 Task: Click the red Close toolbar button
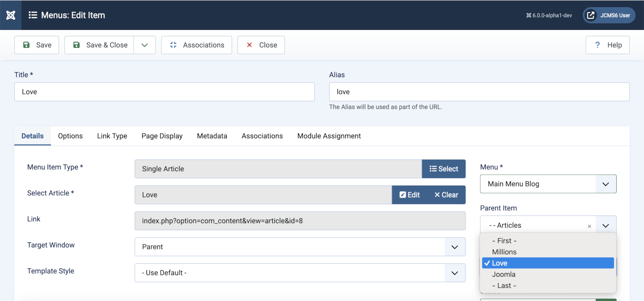point(261,45)
